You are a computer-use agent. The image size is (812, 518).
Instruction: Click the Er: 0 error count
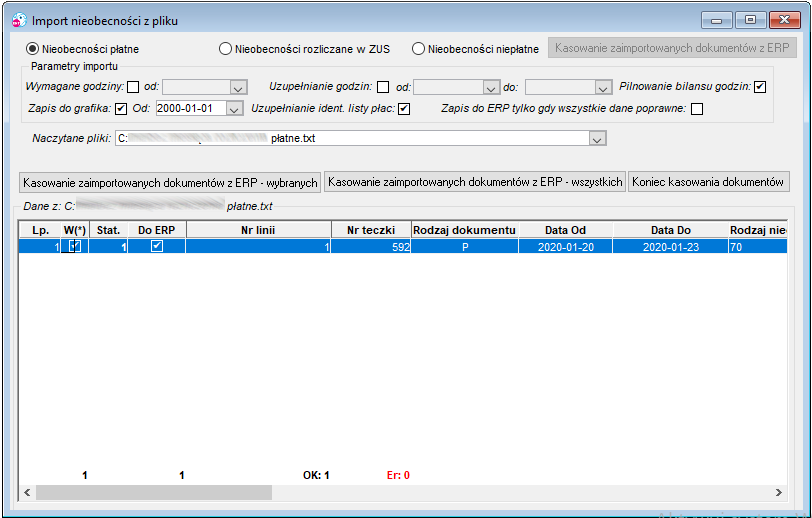398,475
